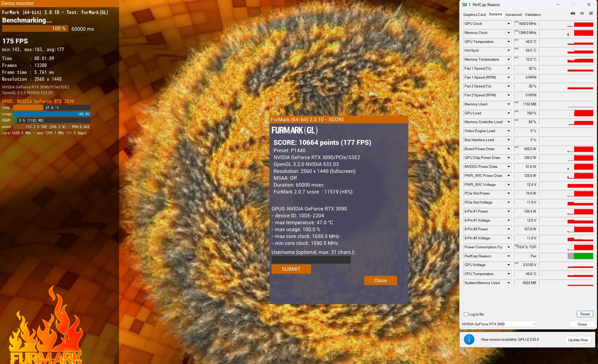Click the GPU Clock 1650.0 MHz value

[x=526, y=24]
